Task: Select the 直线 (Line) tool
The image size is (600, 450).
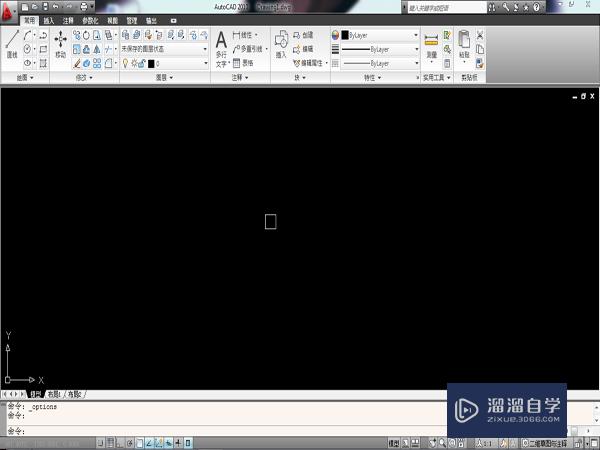Action: tap(12, 44)
